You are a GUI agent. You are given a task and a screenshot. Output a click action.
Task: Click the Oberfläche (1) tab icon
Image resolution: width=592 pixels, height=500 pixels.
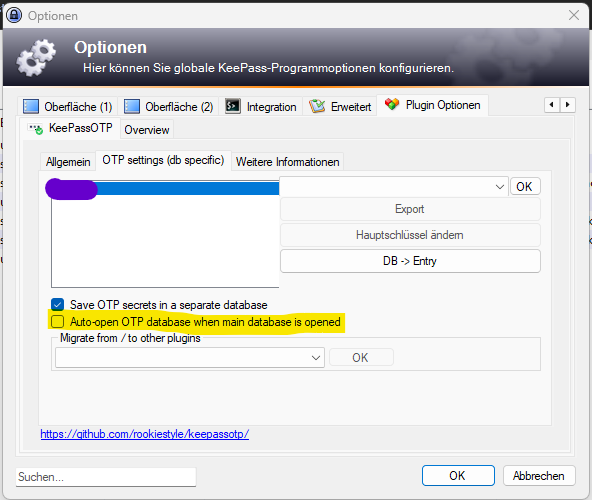pos(31,106)
